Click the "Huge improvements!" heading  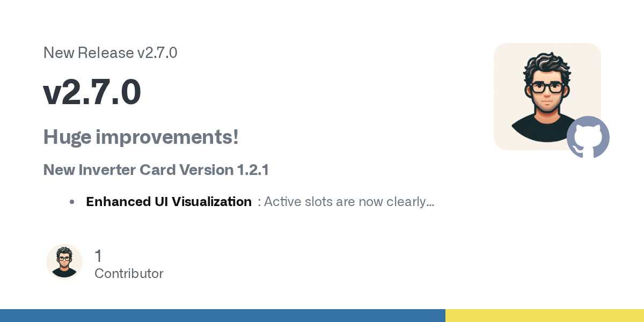click(141, 137)
